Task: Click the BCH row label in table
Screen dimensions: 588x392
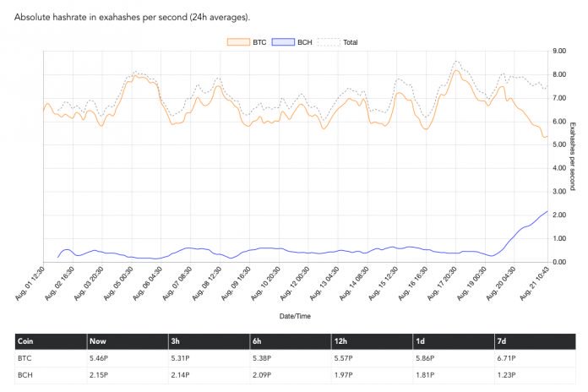Action: click(x=25, y=375)
